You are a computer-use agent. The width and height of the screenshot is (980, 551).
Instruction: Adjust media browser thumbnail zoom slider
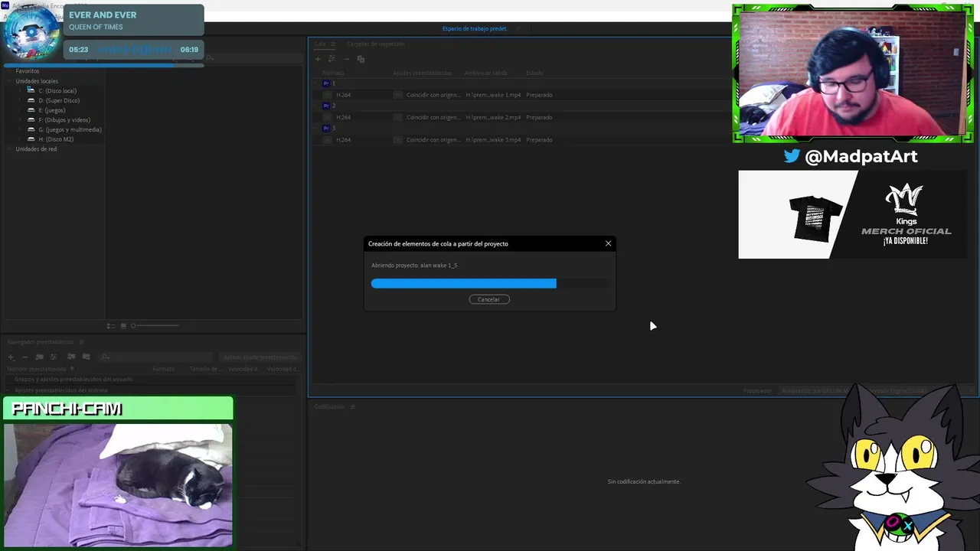(155, 326)
